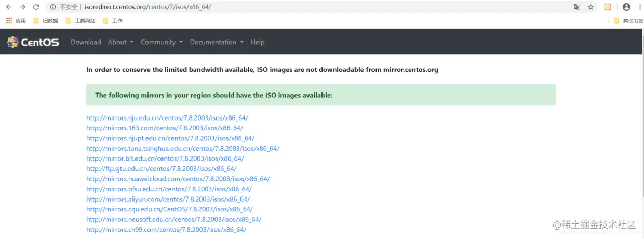Open the mirrors.aliyun.com mirror link

pos(168,199)
